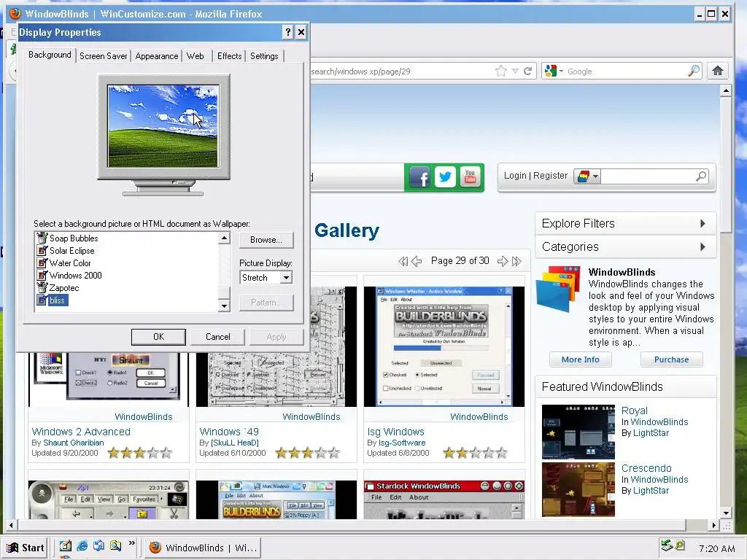Screen dimensions: 747x560
Task: Click the Royal featured skin thumbnail
Action: point(578,432)
